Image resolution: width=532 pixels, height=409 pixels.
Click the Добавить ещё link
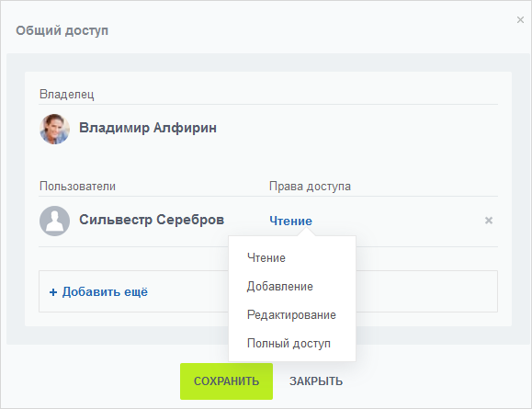click(105, 291)
